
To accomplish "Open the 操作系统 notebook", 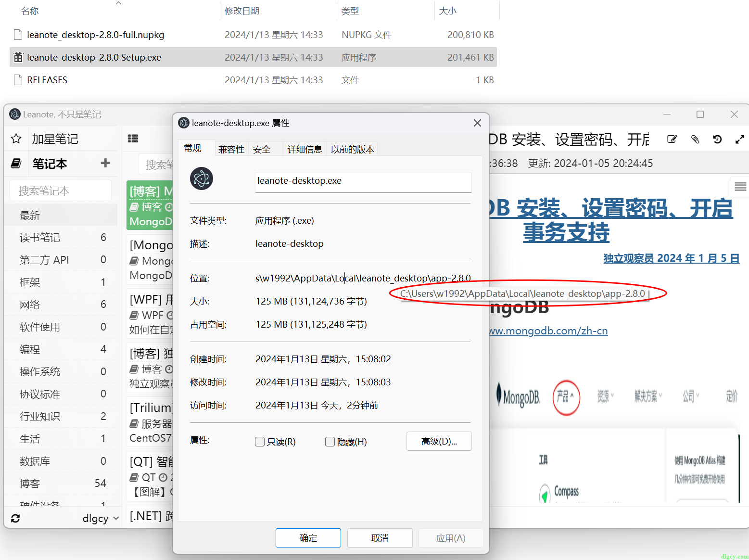I will click(61, 371).
